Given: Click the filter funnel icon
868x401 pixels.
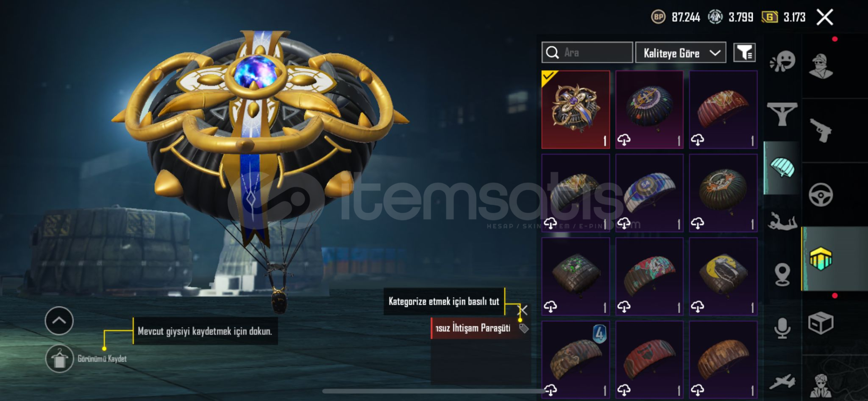Looking at the screenshot, I should [x=744, y=53].
